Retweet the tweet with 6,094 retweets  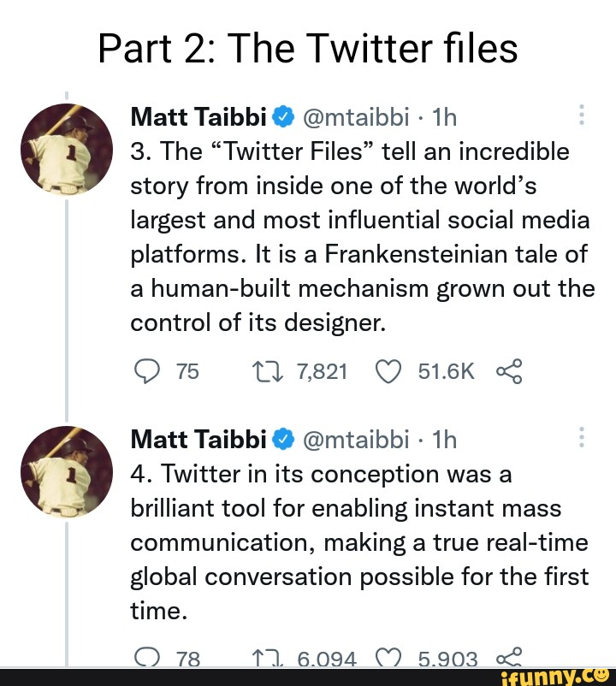(x=267, y=659)
